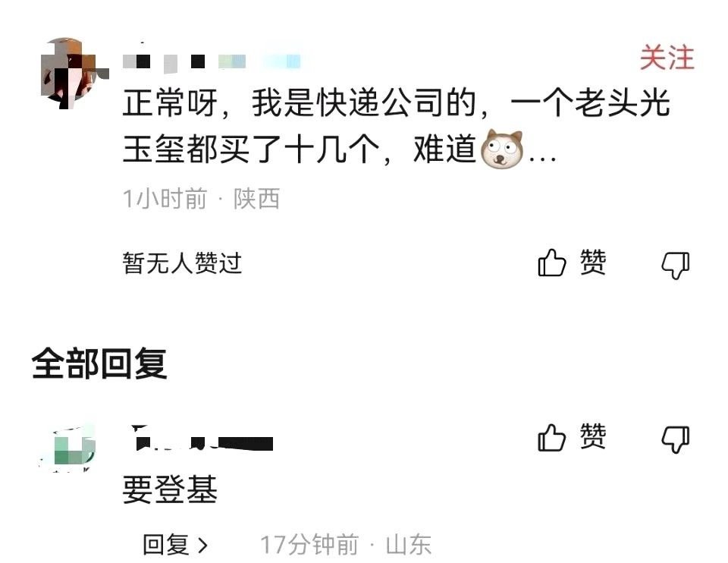Open the reply author's avatar
Image resolution: width=728 pixels, height=563 pixels.
68,448
